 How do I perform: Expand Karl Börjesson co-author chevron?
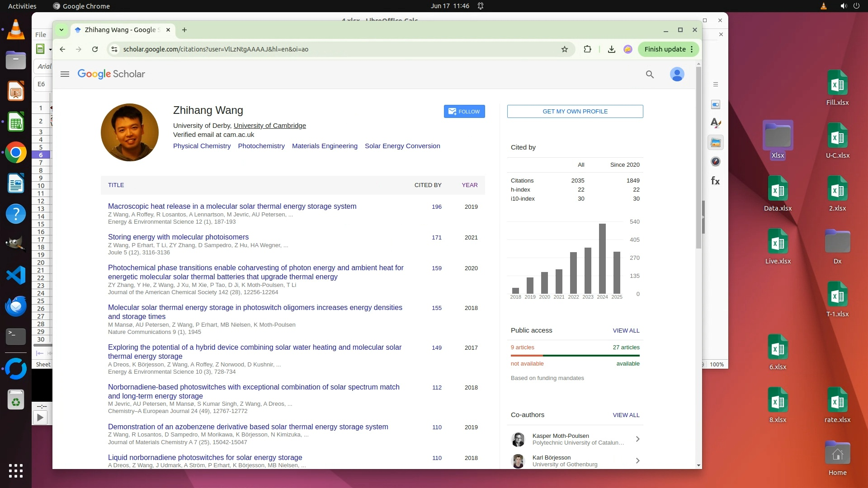point(637,461)
